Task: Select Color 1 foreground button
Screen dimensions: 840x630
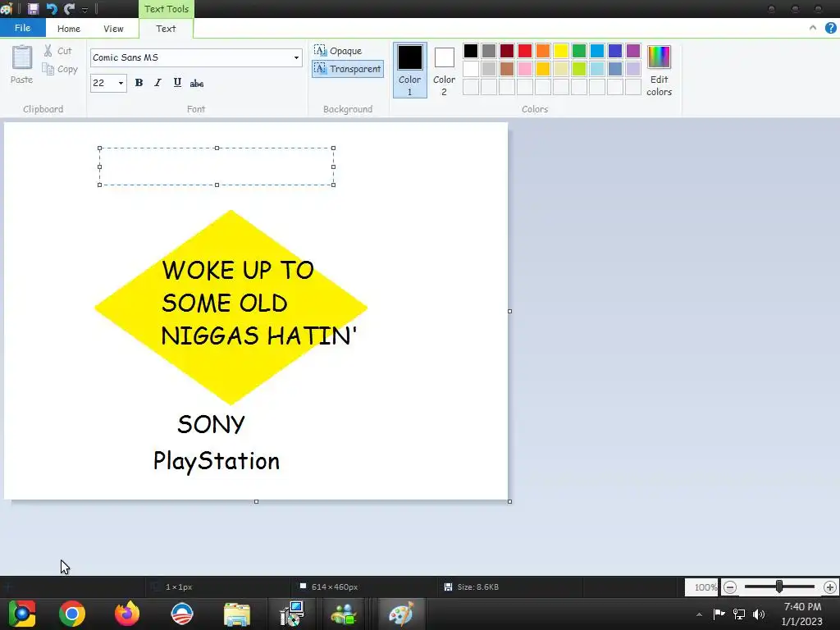Action: [410, 71]
